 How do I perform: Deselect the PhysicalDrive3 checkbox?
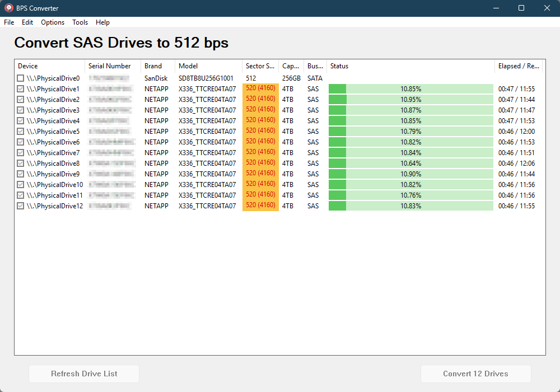pyautogui.click(x=20, y=110)
